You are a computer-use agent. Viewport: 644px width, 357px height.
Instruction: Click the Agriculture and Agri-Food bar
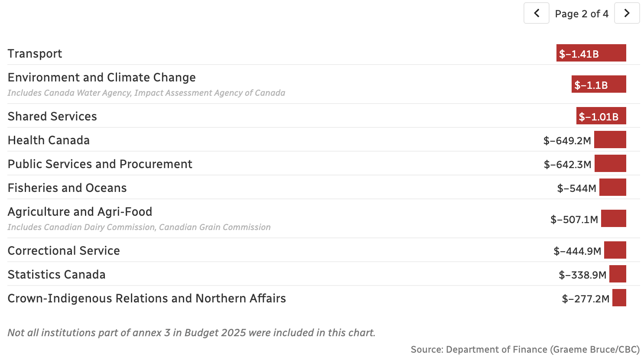pos(613,219)
